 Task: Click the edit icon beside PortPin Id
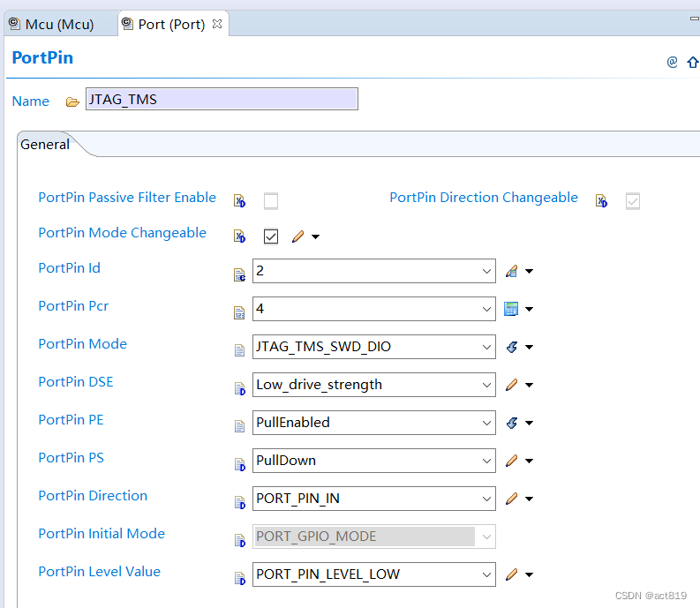(x=511, y=271)
